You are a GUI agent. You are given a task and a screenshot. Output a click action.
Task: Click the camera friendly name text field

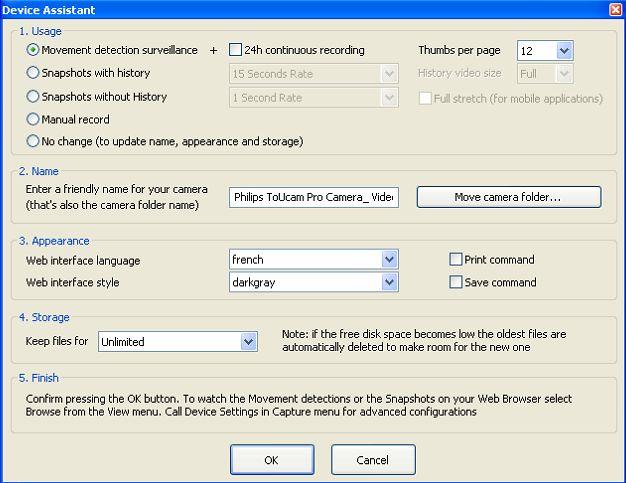(x=313, y=198)
